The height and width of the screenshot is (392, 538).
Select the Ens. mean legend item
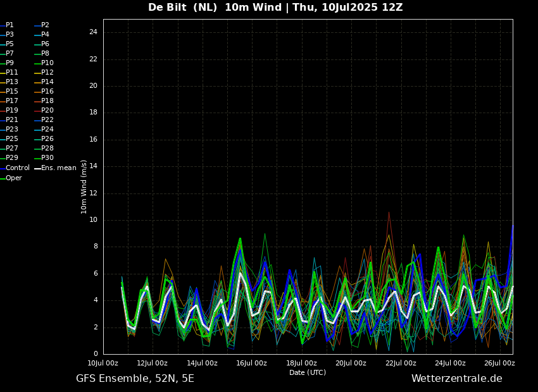55,168
